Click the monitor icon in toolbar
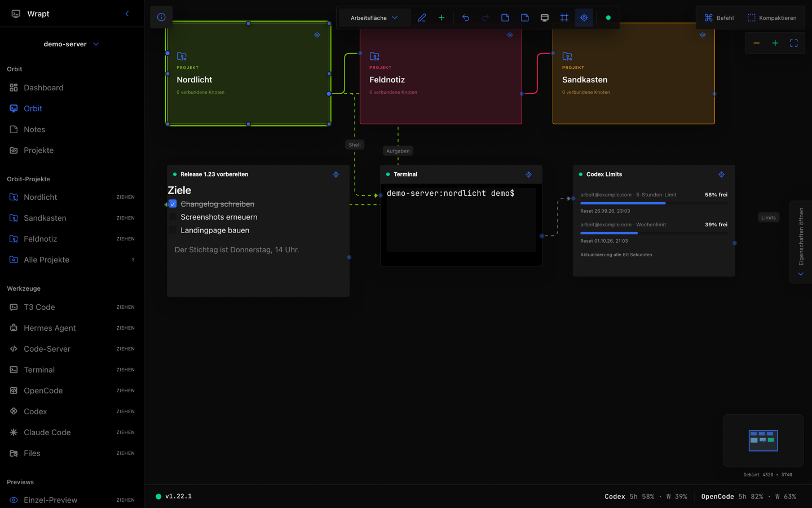 click(x=545, y=17)
